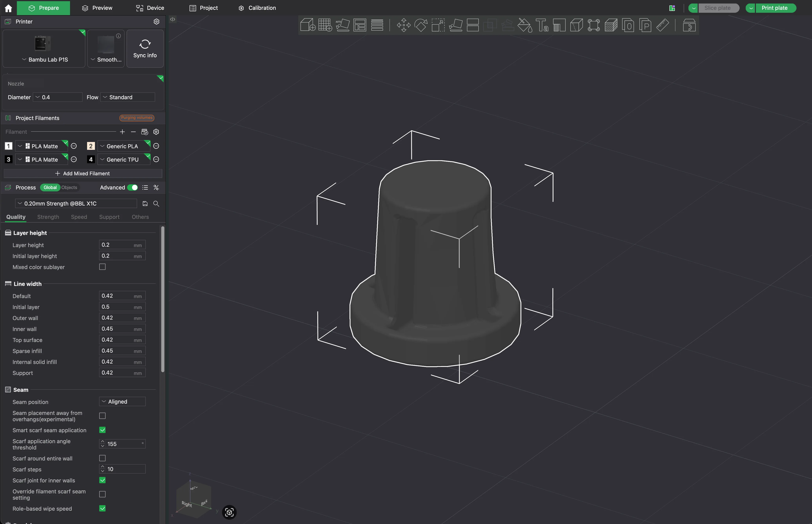812x524 pixels.
Task: Click the Variable layer height lines icon
Action: (x=377, y=25)
